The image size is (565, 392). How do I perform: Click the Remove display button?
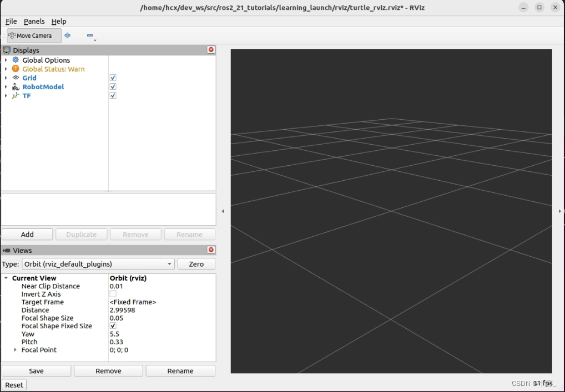coord(135,235)
